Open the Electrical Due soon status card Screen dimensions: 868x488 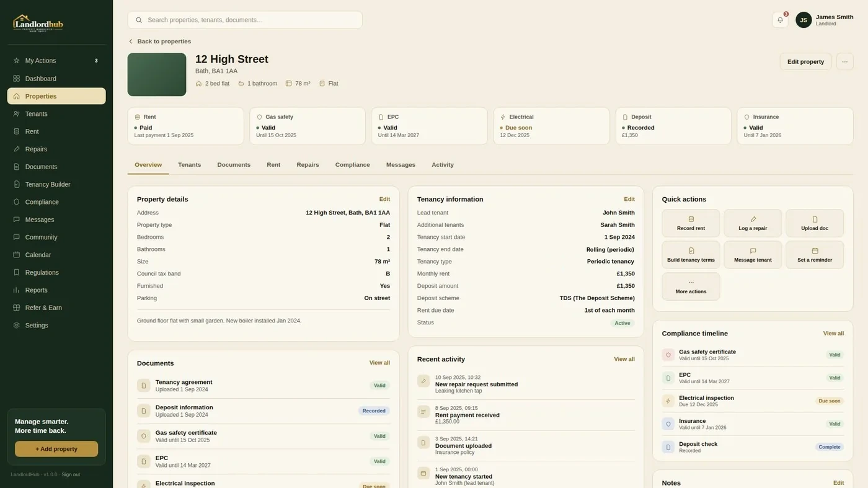click(551, 126)
